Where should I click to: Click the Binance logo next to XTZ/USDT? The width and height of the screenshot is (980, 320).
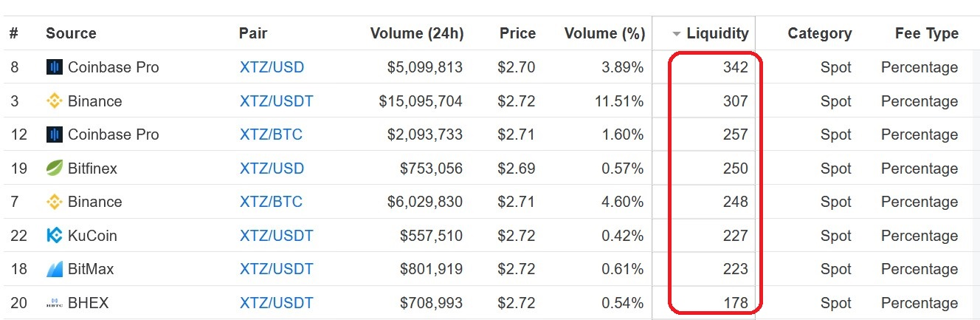click(x=54, y=101)
